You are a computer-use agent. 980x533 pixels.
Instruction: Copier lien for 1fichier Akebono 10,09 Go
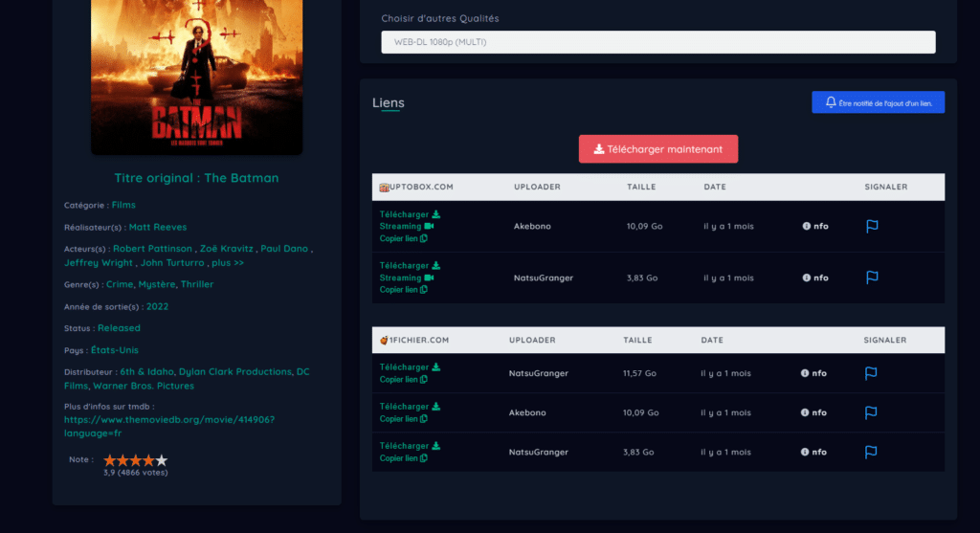[403, 419]
